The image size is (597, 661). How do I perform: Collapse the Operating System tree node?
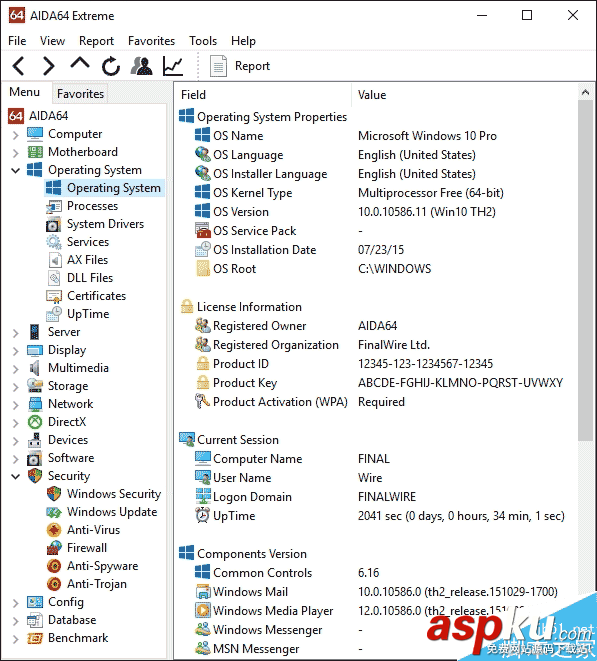(16, 170)
